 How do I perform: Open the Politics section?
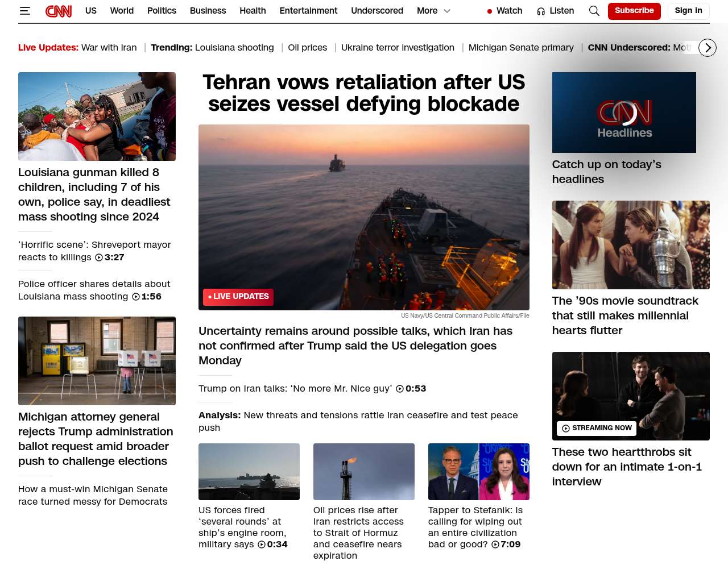(162, 11)
